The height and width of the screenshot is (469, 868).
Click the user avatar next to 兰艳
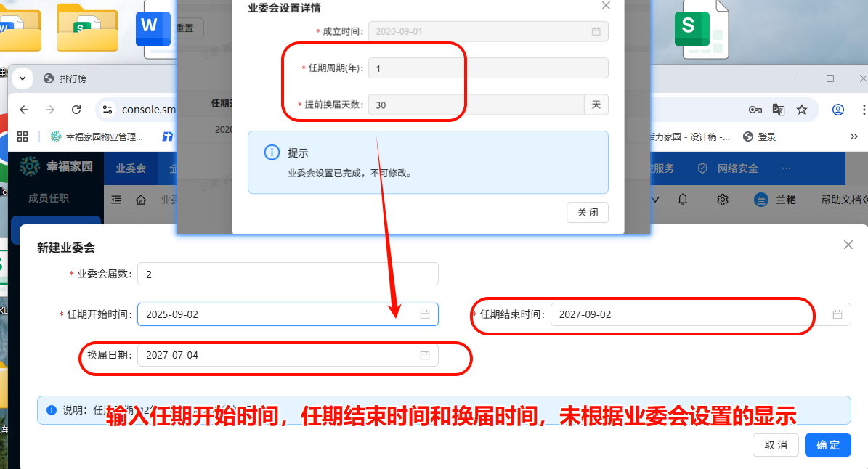click(x=762, y=199)
